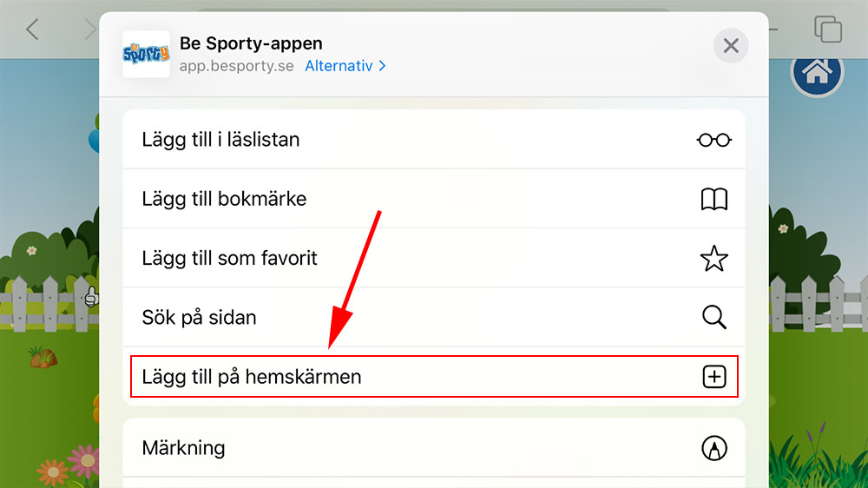
Task: Tap the app.besporty.se address text
Action: [236, 66]
